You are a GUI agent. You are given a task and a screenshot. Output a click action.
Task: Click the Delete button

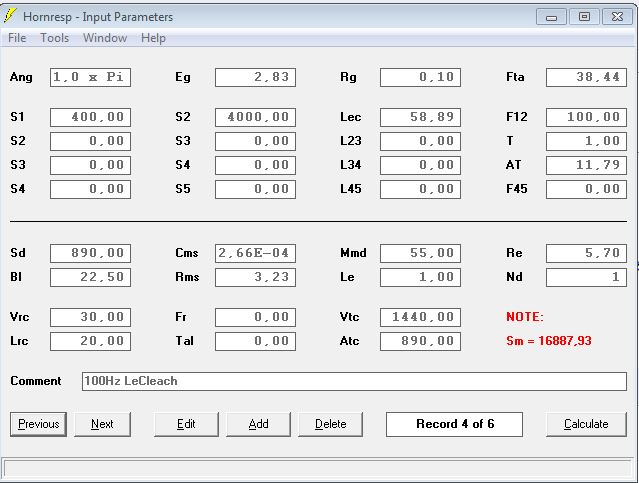pyautogui.click(x=331, y=424)
